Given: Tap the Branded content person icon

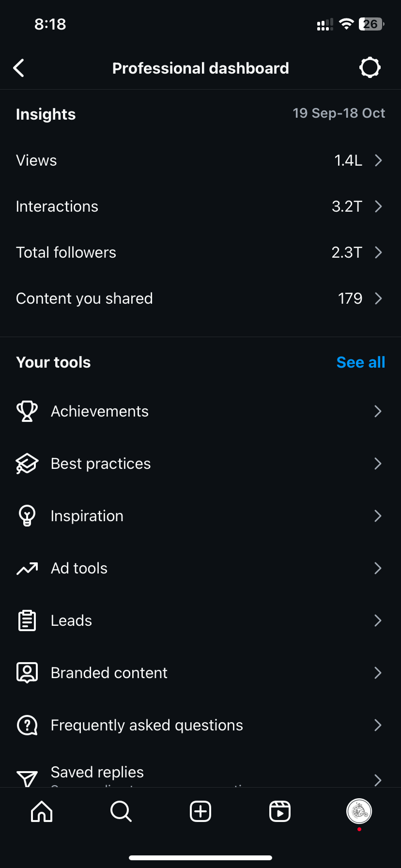Looking at the screenshot, I should [x=27, y=673].
